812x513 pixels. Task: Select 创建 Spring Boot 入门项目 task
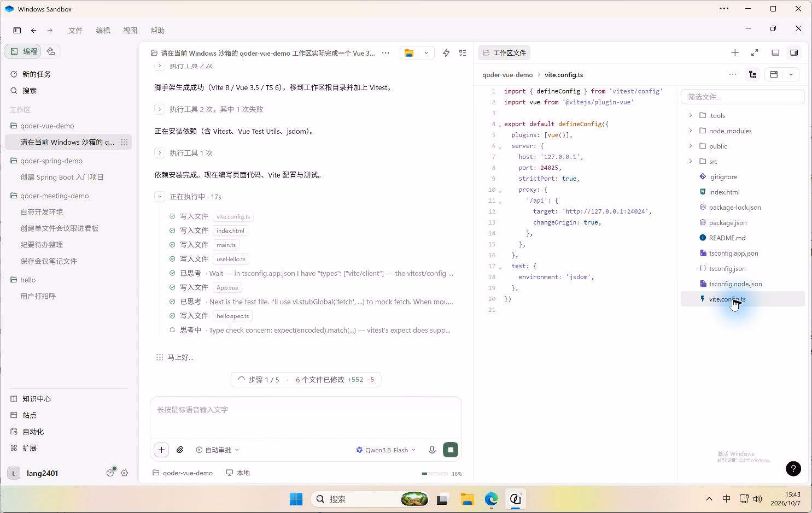click(x=62, y=177)
